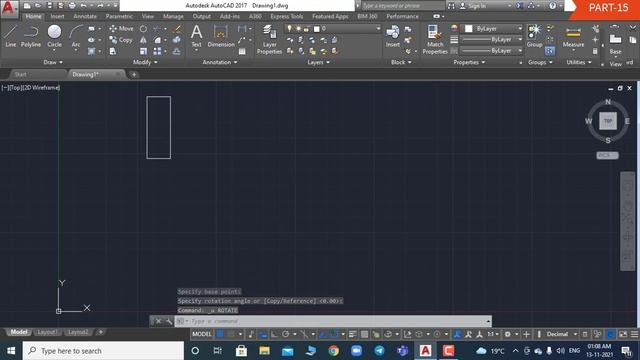
Task: Expand the Properties panel
Action: point(469,62)
